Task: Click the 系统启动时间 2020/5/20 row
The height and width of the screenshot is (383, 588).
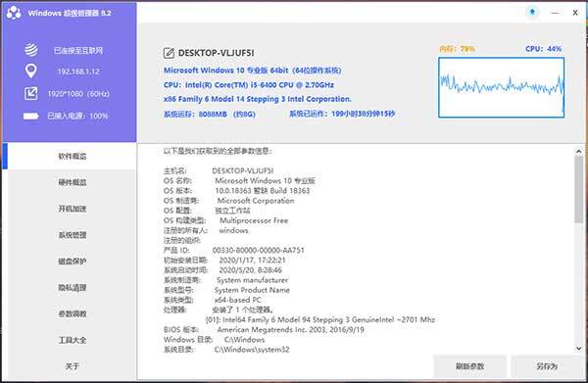Action: pyautogui.click(x=222, y=269)
